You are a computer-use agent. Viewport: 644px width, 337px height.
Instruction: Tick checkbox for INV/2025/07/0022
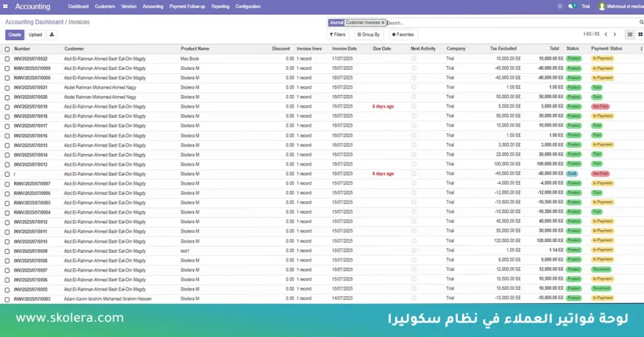[7, 59]
